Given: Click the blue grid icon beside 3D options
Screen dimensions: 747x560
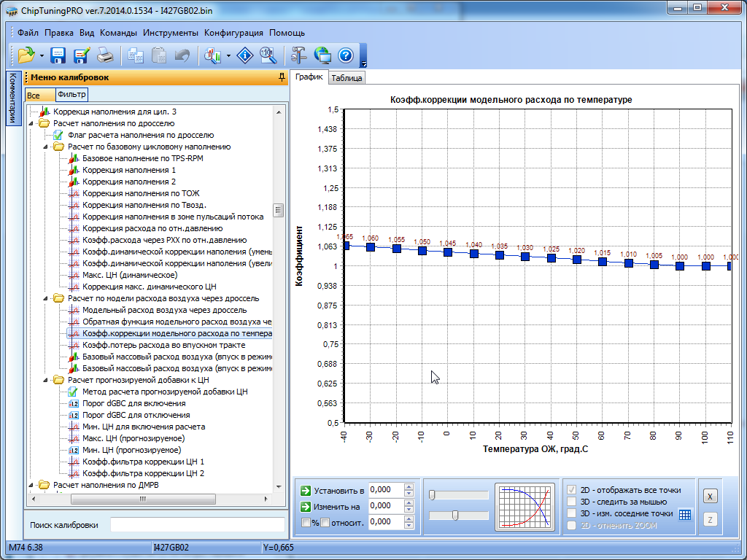Looking at the screenshot, I should [684, 513].
